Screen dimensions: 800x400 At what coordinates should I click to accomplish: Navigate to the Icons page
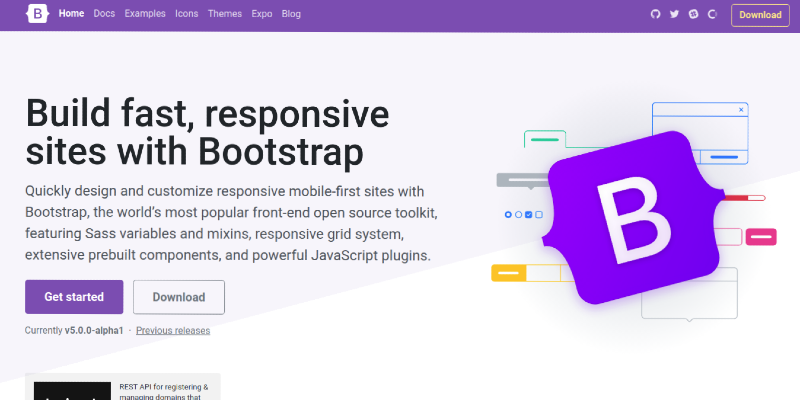[187, 15]
